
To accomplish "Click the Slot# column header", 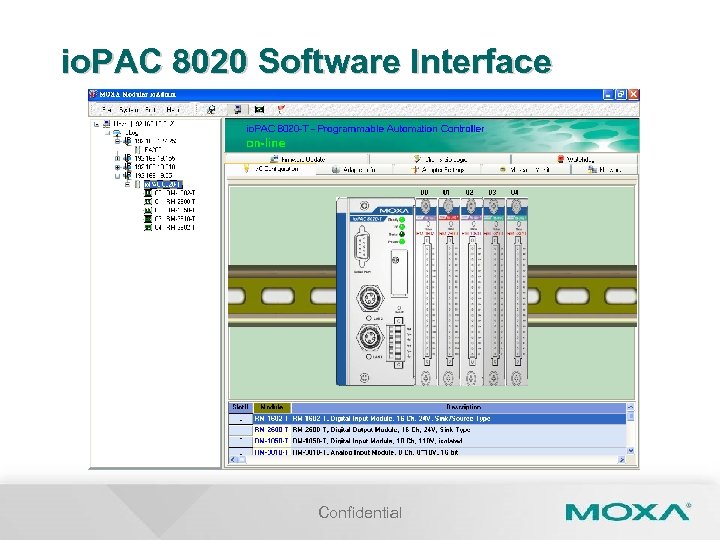I will tap(241, 407).
